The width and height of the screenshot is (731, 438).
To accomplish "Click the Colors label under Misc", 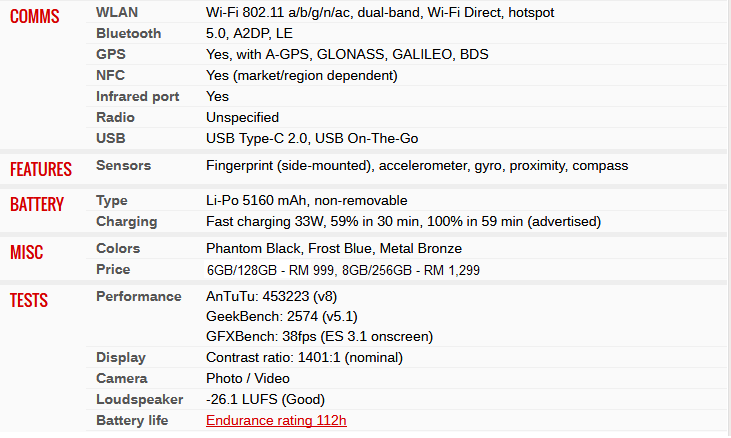I will [118, 248].
